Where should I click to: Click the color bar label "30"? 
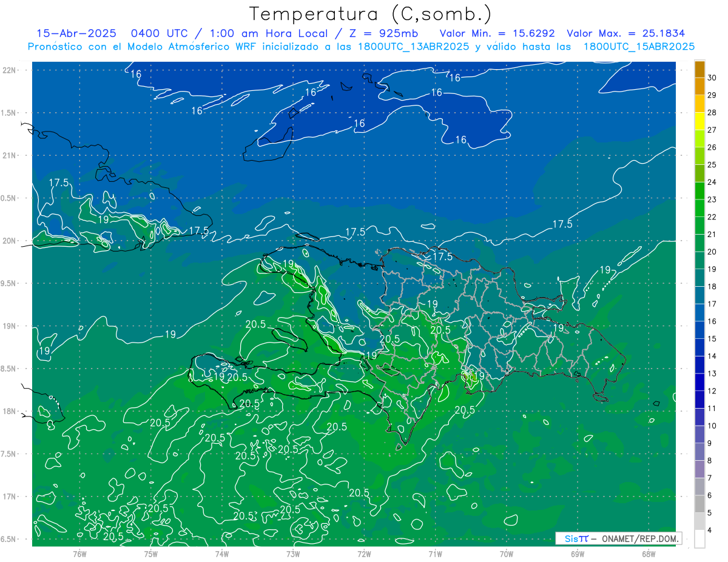(x=712, y=78)
